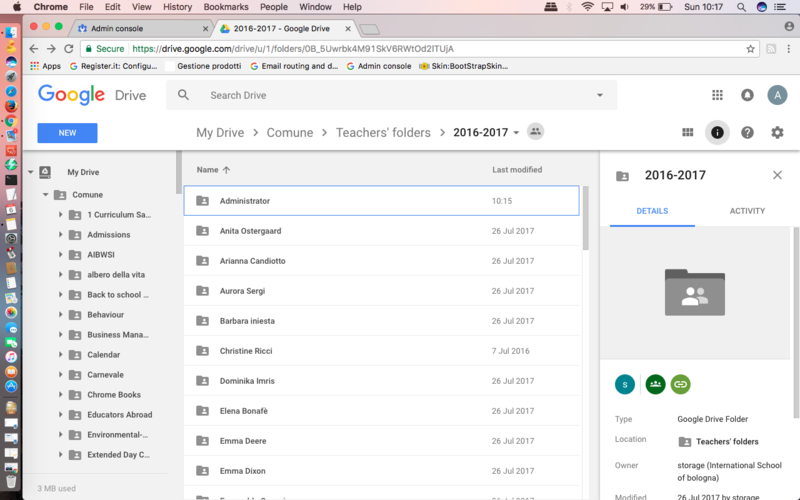Open the 2016-2017 folder dropdown menu
This screenshot has height=500, width=800.
[x=516, y=133]
